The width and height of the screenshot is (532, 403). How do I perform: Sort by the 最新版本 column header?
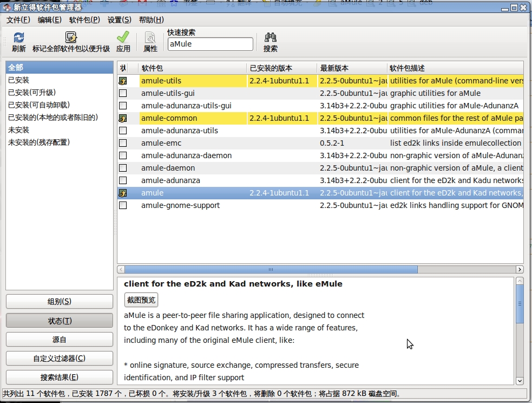[352, 68]
